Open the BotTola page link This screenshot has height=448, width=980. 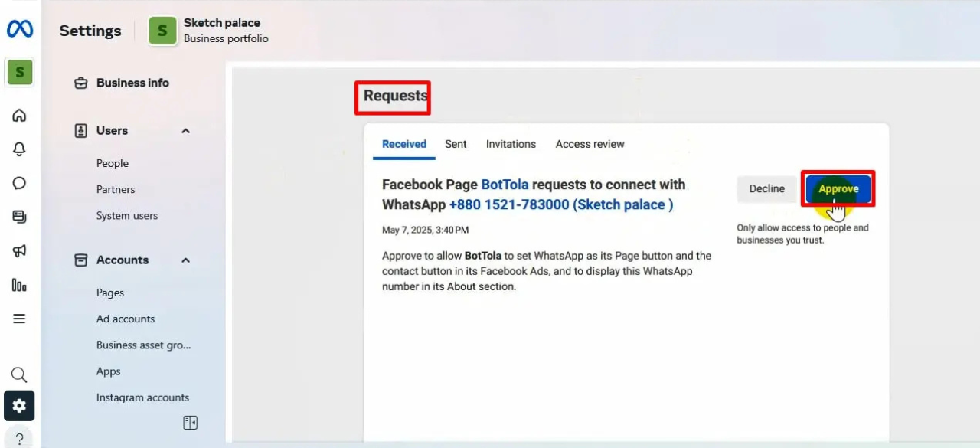pyautogui.click(x=505, y=185)
